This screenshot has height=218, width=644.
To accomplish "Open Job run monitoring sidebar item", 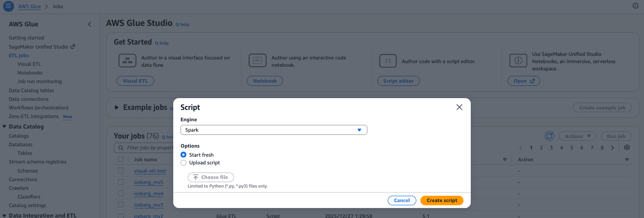I will 39,81.
